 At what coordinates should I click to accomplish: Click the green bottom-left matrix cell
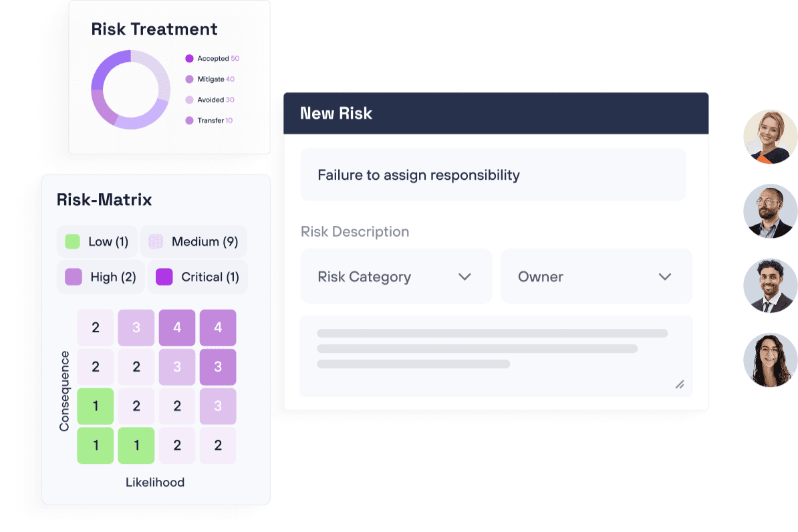[x=96, y=446]
